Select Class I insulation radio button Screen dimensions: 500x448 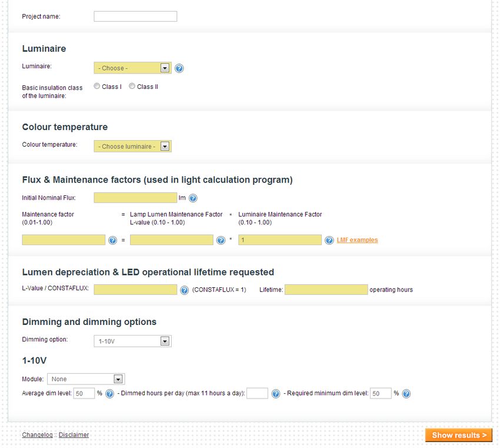(97, 86)
